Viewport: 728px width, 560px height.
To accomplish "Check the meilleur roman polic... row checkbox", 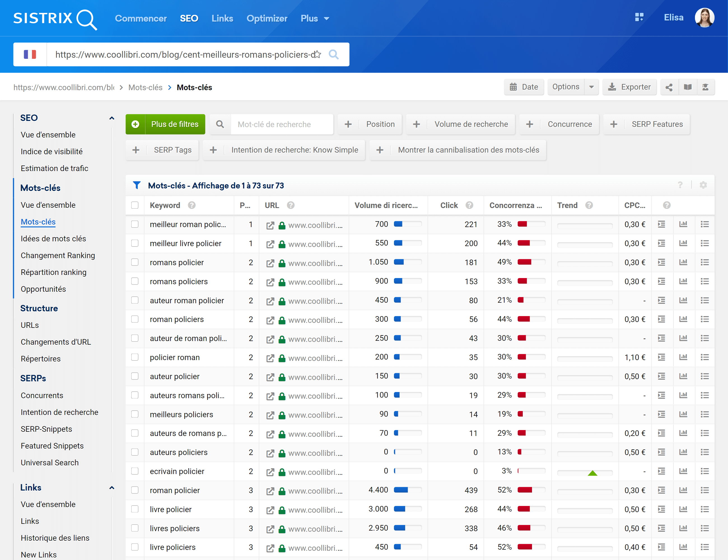I will click(135, 224).
